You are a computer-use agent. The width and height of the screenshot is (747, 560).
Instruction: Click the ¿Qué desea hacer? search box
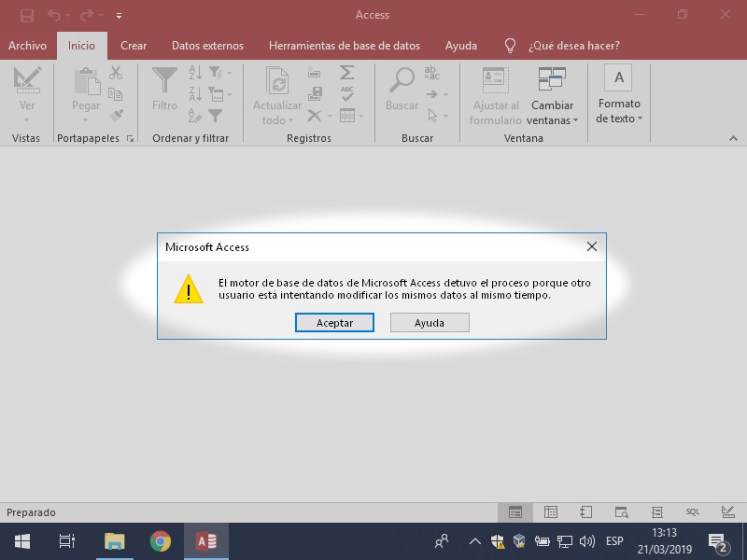573,45
